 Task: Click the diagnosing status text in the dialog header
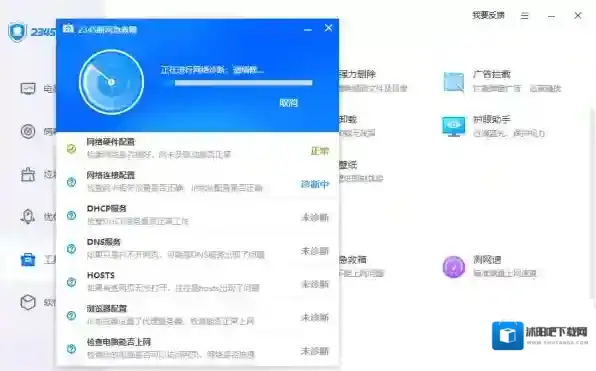[x=212, y=70]
